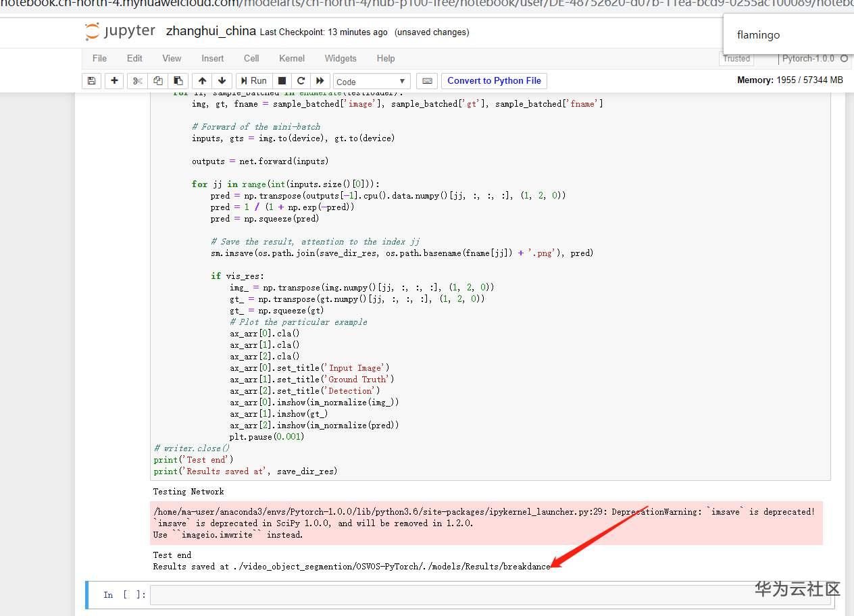
Task: Click the print('Test end') code line
Action: coord(193,459)
